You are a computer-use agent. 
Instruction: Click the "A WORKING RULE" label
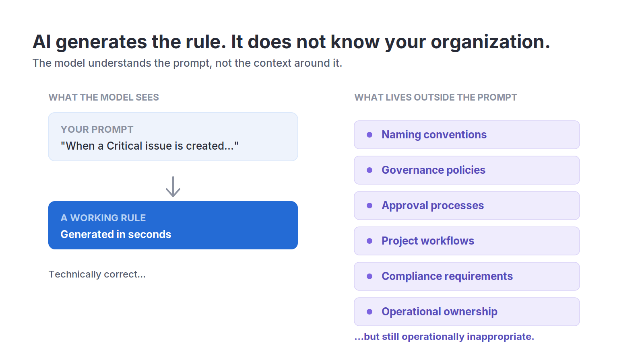(103, 218)
